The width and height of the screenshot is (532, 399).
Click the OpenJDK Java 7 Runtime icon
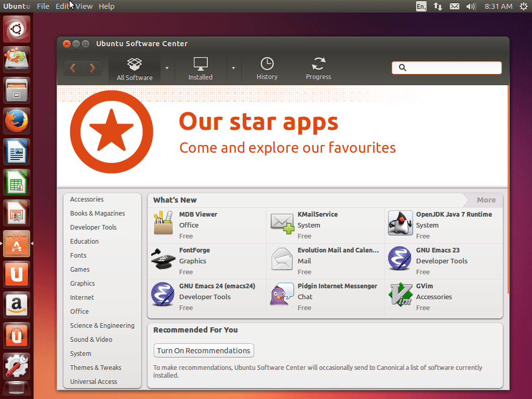coord(401,223)
